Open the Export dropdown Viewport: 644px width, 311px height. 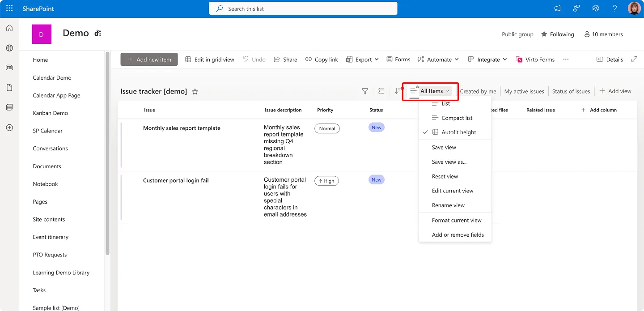[362, 59]
